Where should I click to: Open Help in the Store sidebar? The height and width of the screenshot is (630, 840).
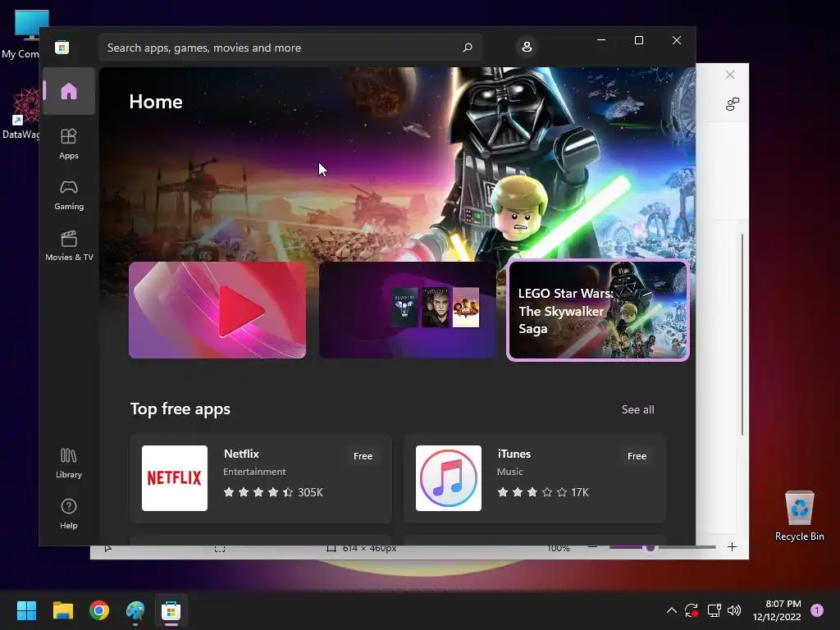pyautogui.click(x=69, y=514)
